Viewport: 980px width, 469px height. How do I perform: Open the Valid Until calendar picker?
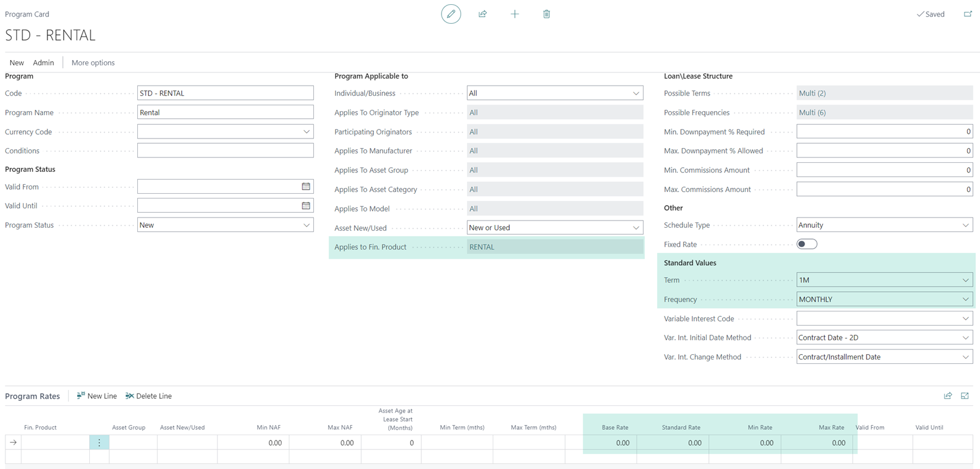click(x=306, y=206)
